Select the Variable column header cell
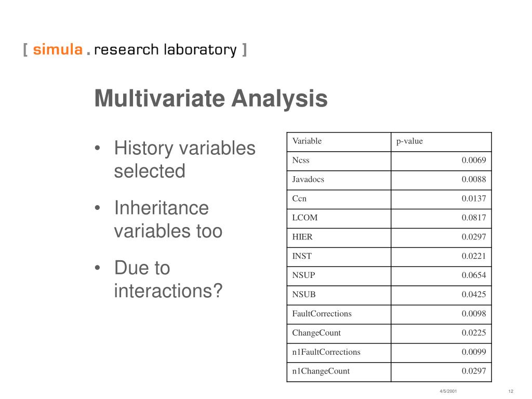This screenshot has width=532, height=399. click(x=339, y=142)
